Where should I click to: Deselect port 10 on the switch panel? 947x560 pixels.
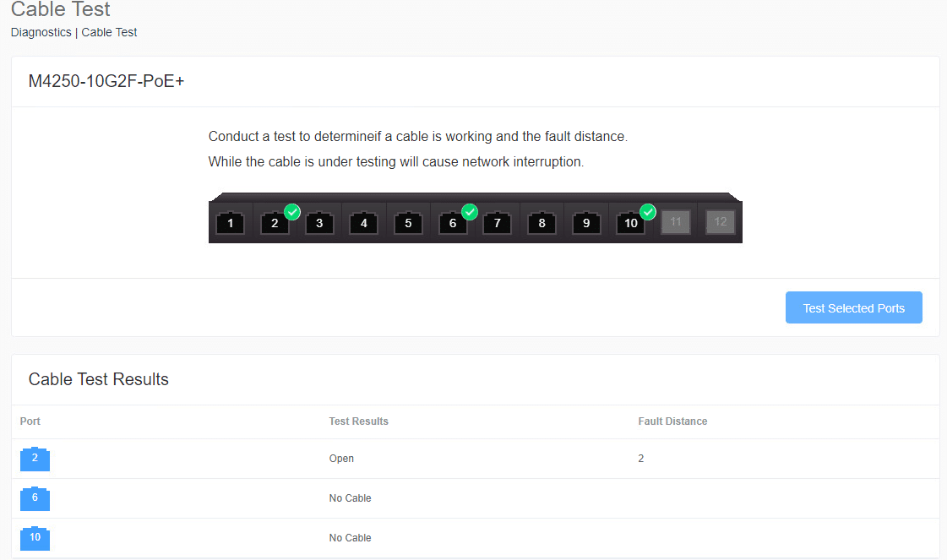point(630,222)
